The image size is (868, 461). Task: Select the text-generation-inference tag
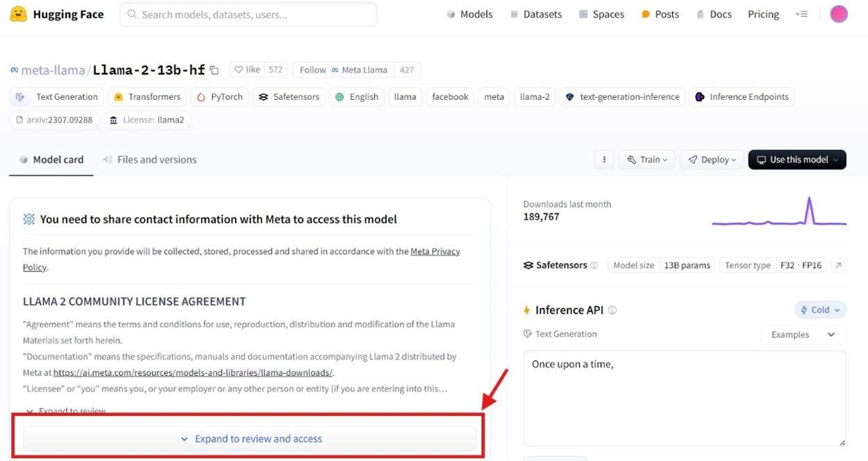pos(622,97)
